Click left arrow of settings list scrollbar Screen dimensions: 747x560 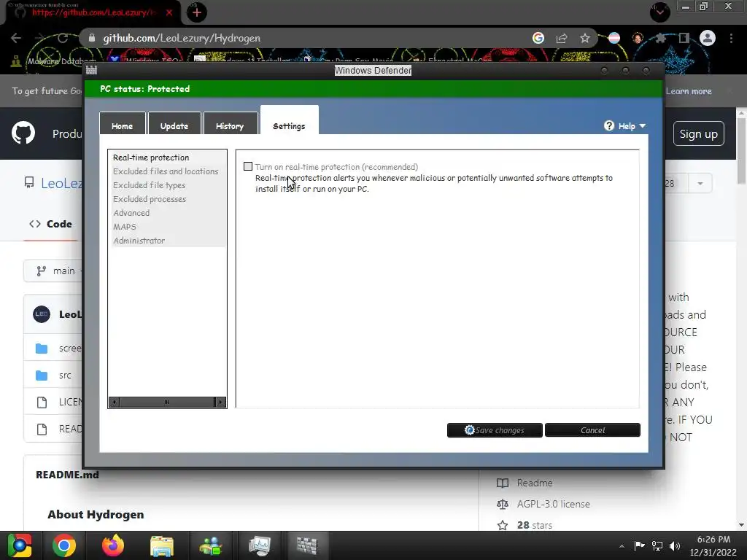(x=114, y=402)
